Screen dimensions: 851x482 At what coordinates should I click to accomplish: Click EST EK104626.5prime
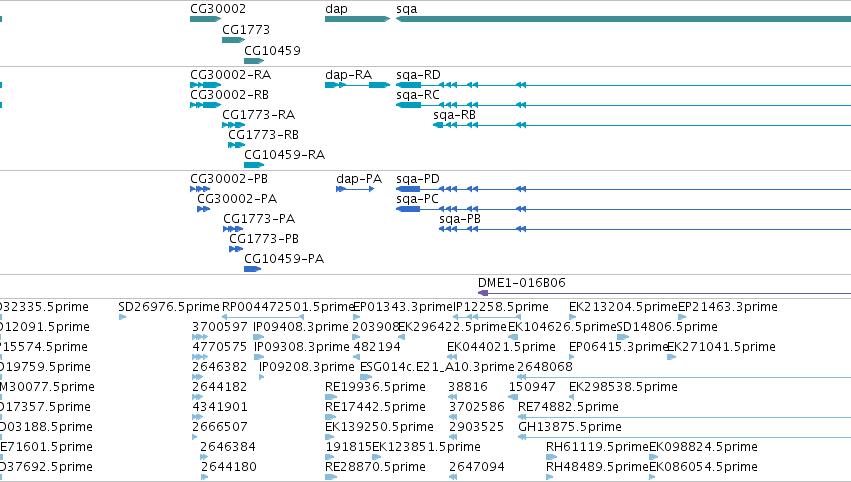pos(562,327)
